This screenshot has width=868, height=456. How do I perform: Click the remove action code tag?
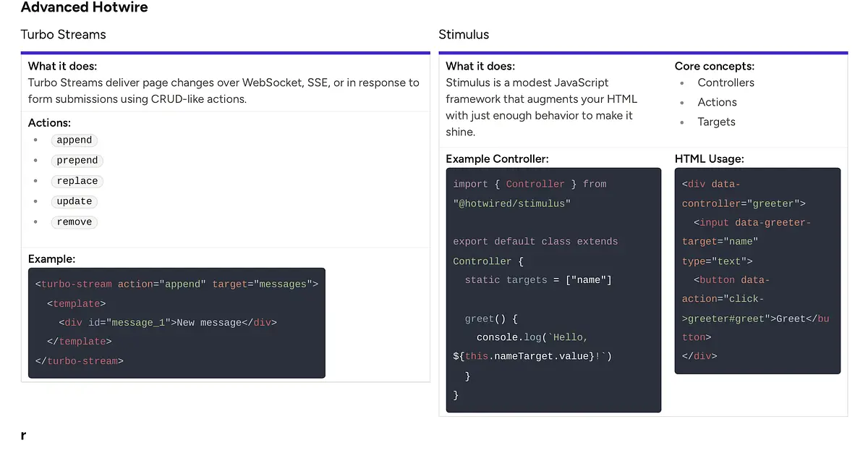[74, 222]
